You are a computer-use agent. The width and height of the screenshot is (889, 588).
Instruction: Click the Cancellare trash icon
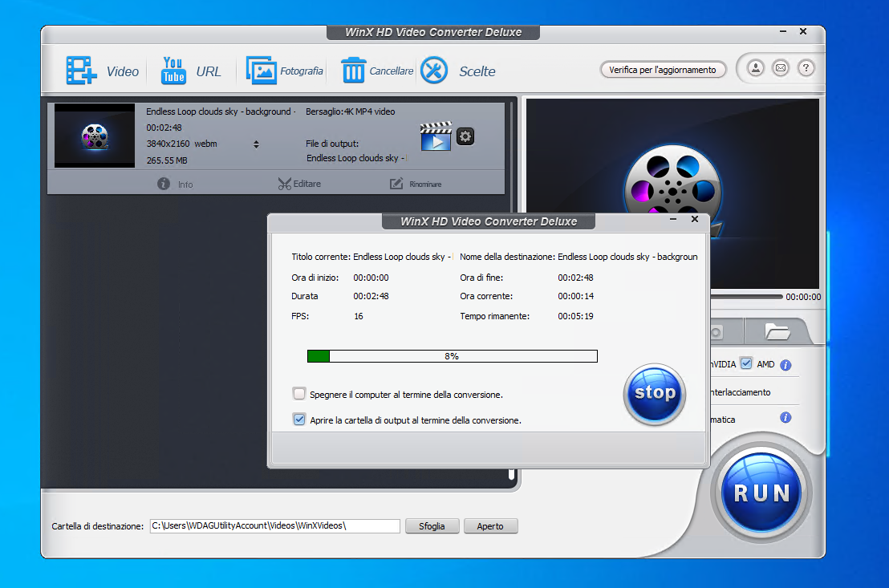coord(353,71)
